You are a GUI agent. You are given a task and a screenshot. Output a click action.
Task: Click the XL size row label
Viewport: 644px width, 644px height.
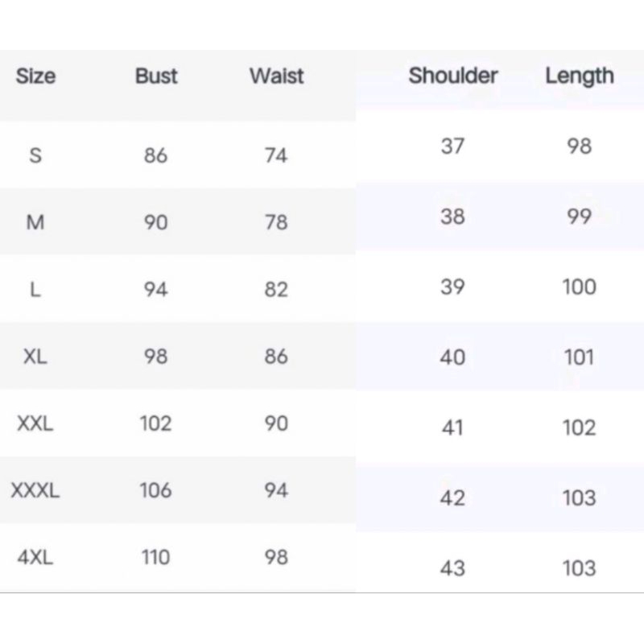[35, 357]
